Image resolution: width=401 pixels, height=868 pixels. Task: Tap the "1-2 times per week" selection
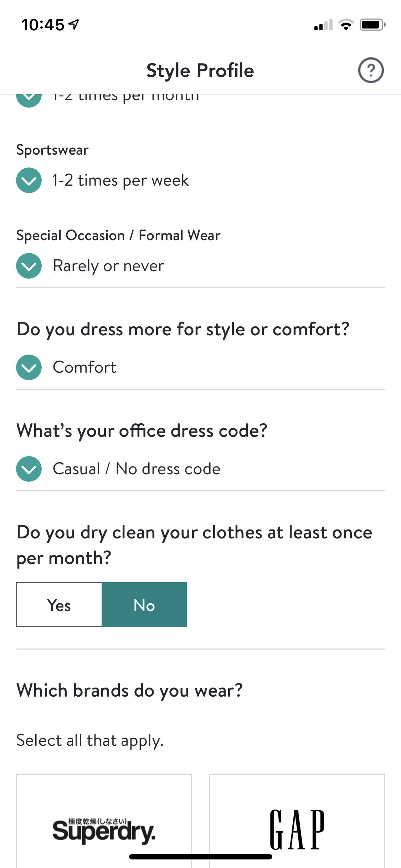click(120, 180)
